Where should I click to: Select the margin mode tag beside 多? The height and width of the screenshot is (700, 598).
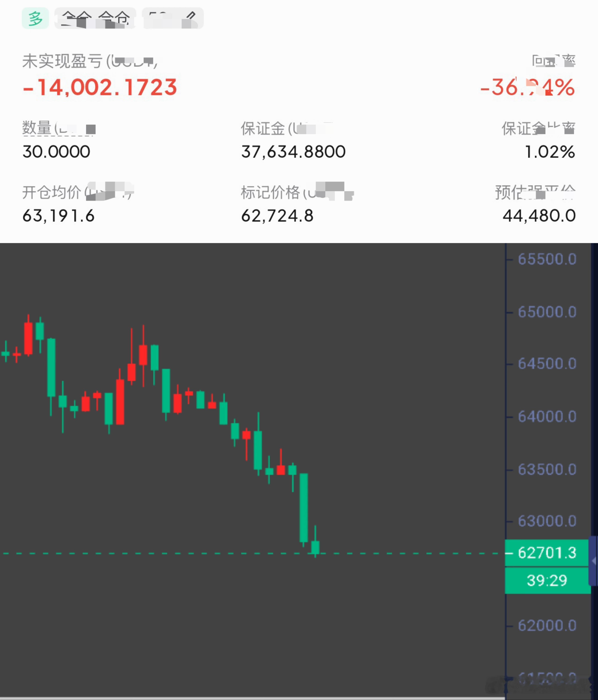pos(95,18)
